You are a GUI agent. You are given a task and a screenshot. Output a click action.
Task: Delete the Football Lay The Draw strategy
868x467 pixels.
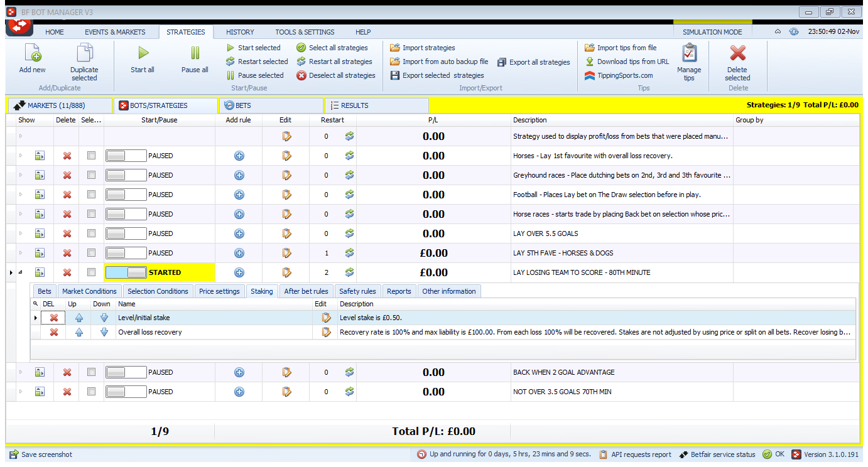pos(67,195)
